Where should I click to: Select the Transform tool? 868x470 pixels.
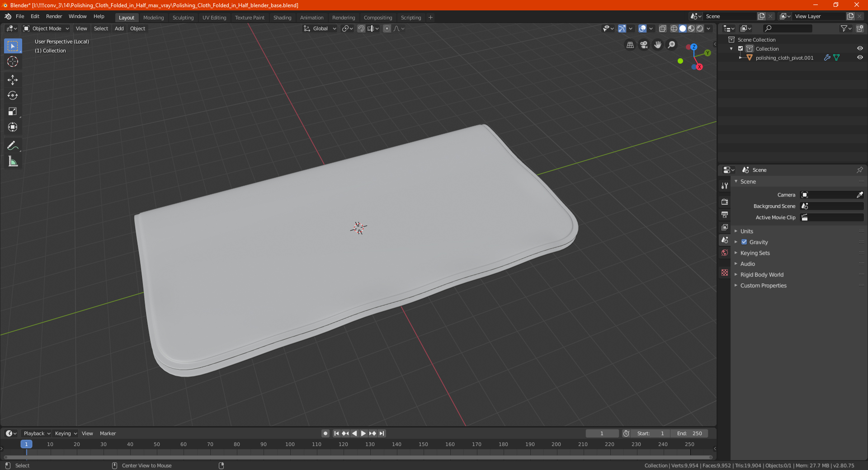[13, 127]
